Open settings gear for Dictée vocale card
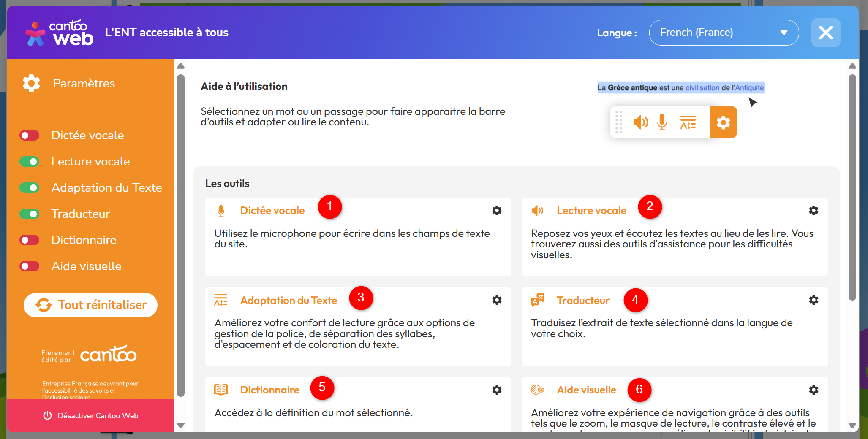This screenshot has width=868, height=439. pos(497,210)
